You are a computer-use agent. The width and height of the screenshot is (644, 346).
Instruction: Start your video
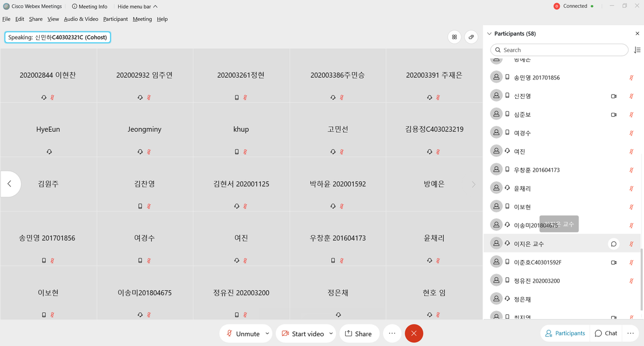click(x=302, y=334)
